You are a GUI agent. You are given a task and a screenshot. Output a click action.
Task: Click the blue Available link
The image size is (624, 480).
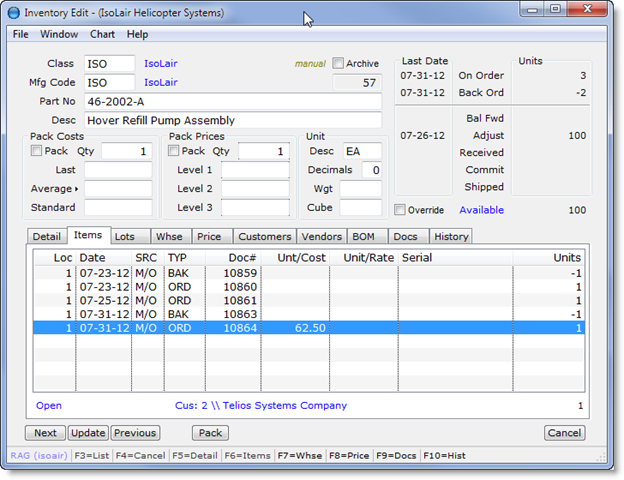[x=482, y=210]
